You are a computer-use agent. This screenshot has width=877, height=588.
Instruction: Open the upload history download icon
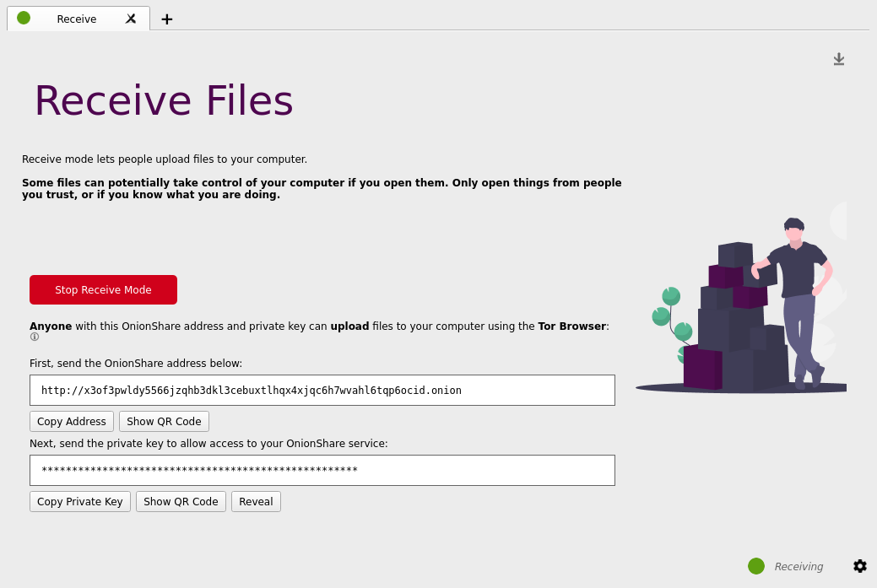(838, 59)
